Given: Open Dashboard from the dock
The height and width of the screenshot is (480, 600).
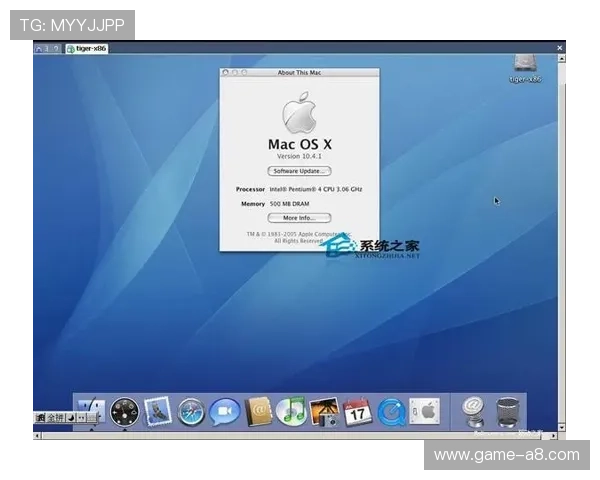Looking at the screenshot, I should click(x=125, y=410).
